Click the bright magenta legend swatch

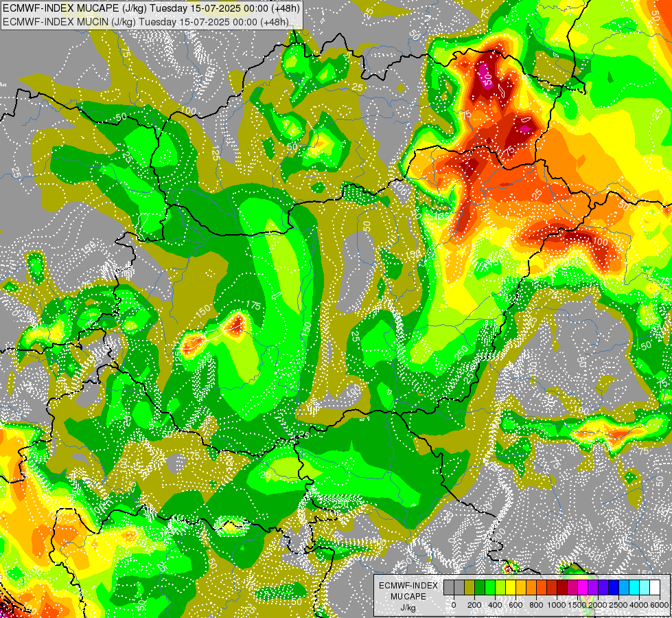583,587
